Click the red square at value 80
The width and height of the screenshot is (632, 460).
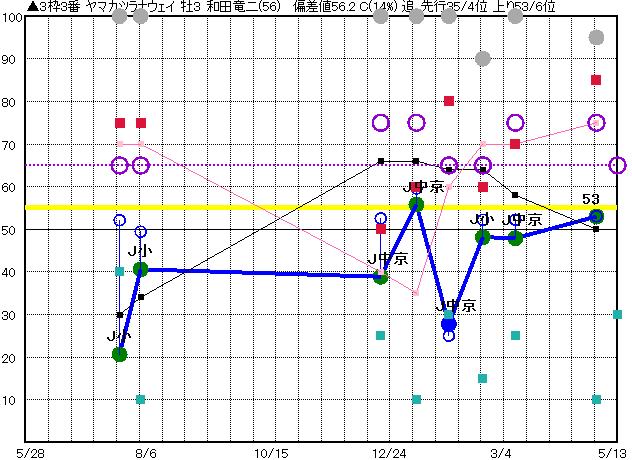coord(449,101)
